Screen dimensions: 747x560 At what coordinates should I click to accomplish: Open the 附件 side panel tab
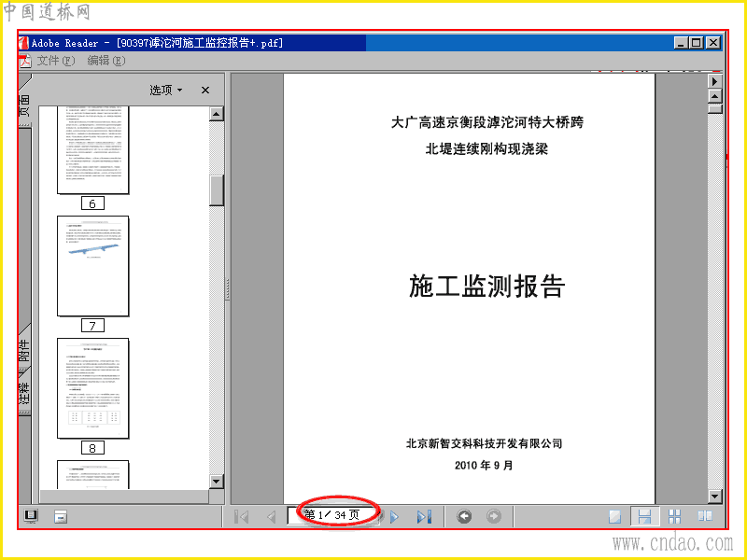[x=25, y=350]
